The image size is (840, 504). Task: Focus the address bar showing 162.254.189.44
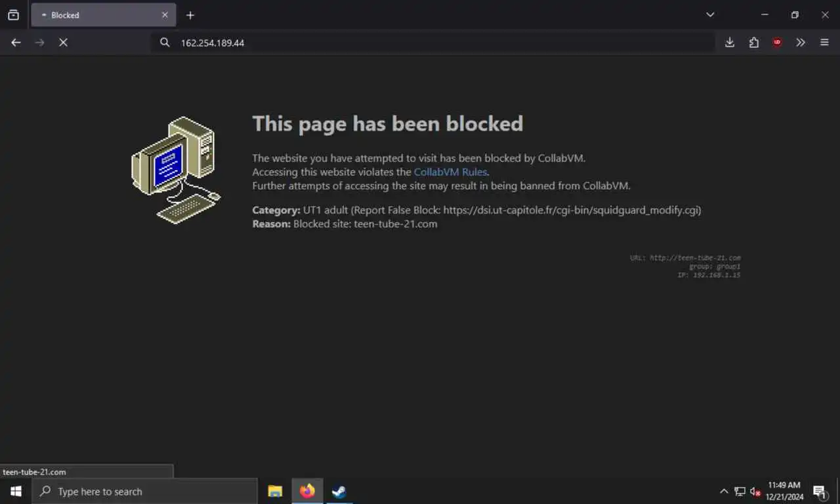[433, 43]
